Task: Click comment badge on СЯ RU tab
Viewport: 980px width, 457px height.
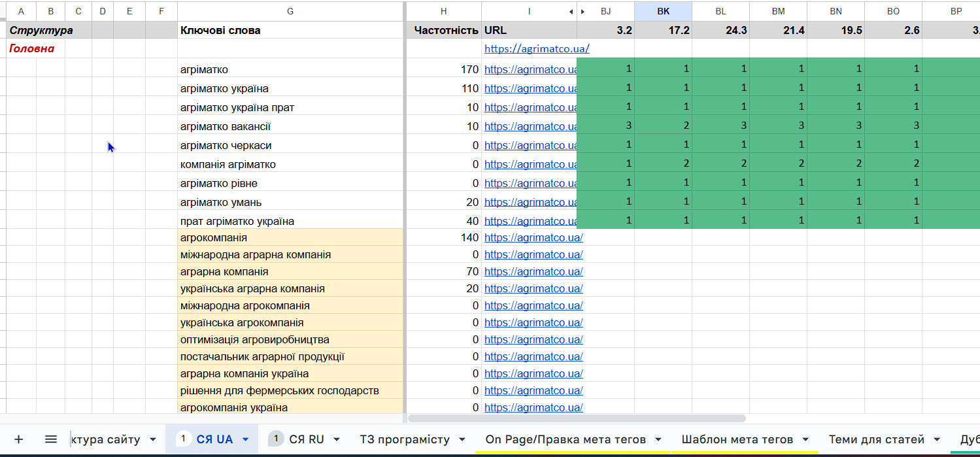Action: tap(275, 439)
